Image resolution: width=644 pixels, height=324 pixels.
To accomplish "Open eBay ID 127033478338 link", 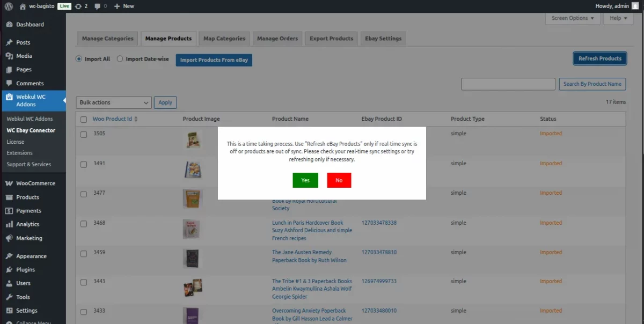I will pyautogui.click(x=379, y=223).
